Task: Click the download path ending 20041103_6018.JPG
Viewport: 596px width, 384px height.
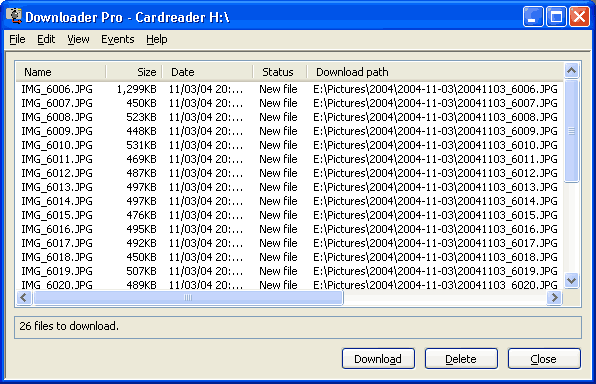Action: (435, 257)
